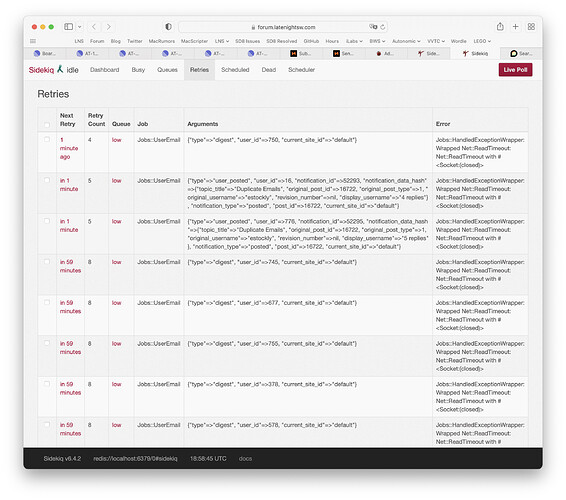The height and width of the screenshot is (500, 566).
Task: Open the SDB Resolved bookmark
Action: point(282,41)
